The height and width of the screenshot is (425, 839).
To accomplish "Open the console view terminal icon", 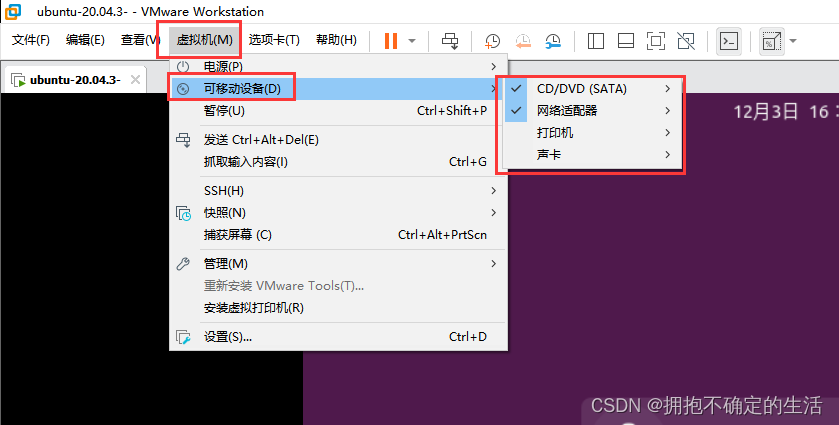I will pyautogui.click(x=729, y=41).
